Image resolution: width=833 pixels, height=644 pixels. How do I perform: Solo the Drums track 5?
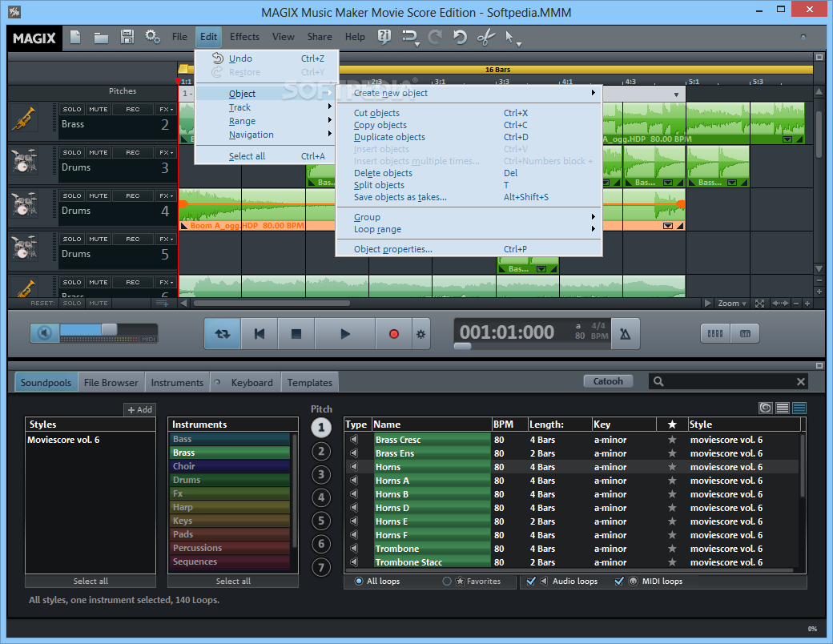coord(72,239)
